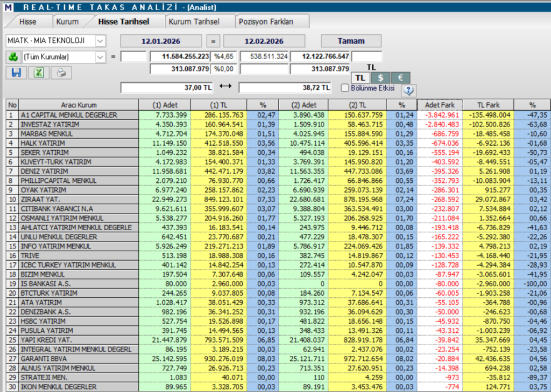Enable the Bölünme Etkisi checkbox
Viewport: 551px width, 392px height.
345,88
